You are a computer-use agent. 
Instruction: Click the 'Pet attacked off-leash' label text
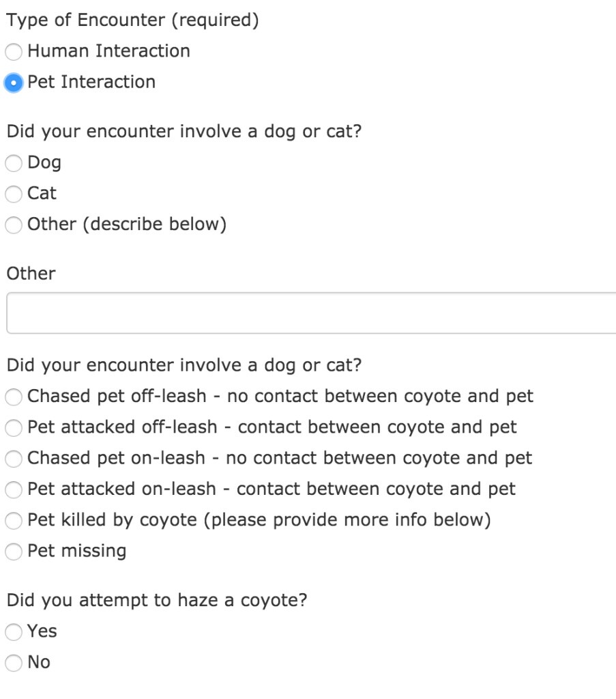coord(272,427)
